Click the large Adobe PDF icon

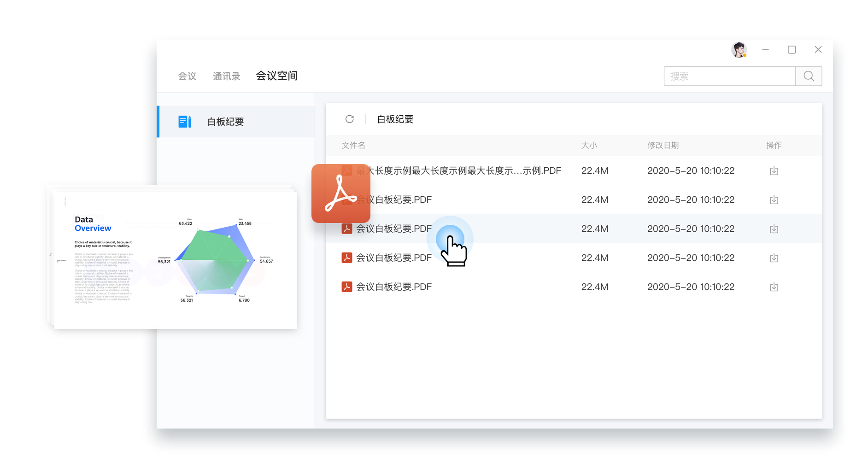point(341,194)
